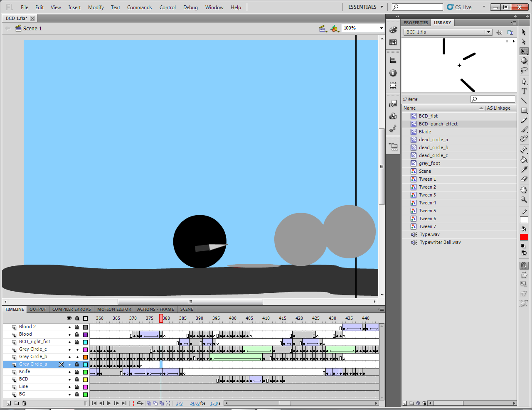Toggle lock all layers padlock header

click(x=77, y=318)
